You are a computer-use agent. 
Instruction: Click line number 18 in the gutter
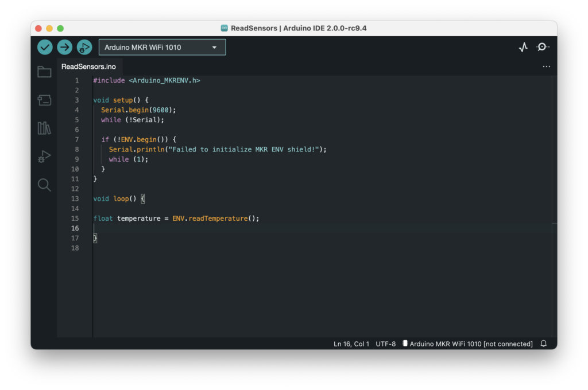click(75, 248)
